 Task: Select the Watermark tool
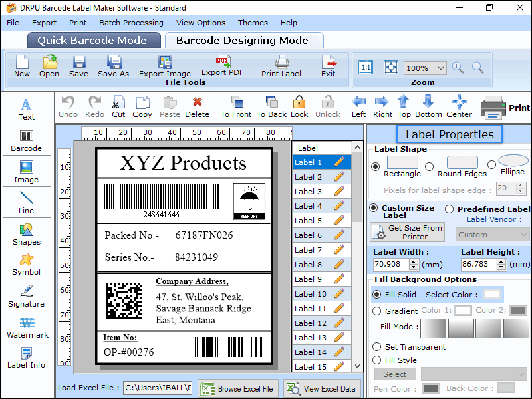[27, 328]
